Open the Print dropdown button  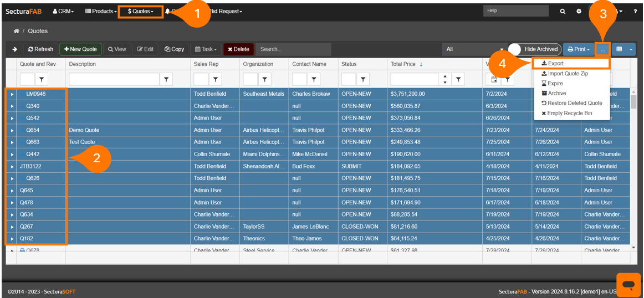point(577,49)
